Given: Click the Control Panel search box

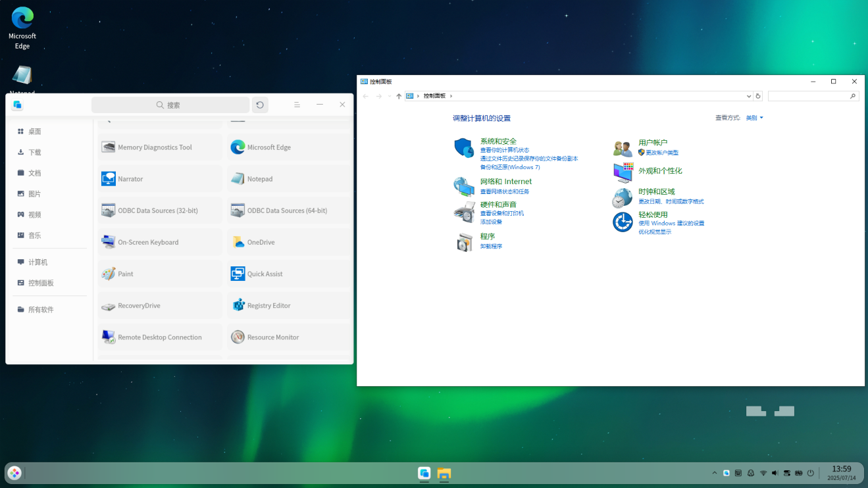Looking at the screenshot, I should click(x=808, y=96).
